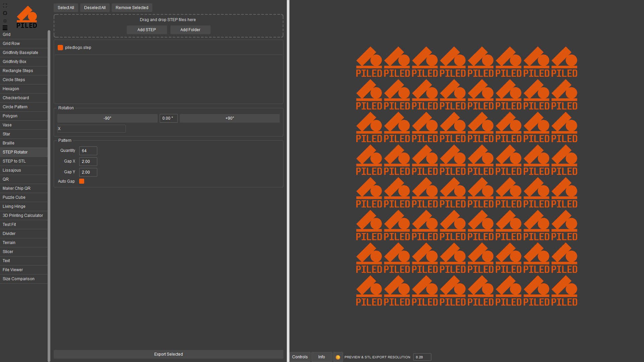Click the orange sun icon beside Info

[x=338, y=357]
